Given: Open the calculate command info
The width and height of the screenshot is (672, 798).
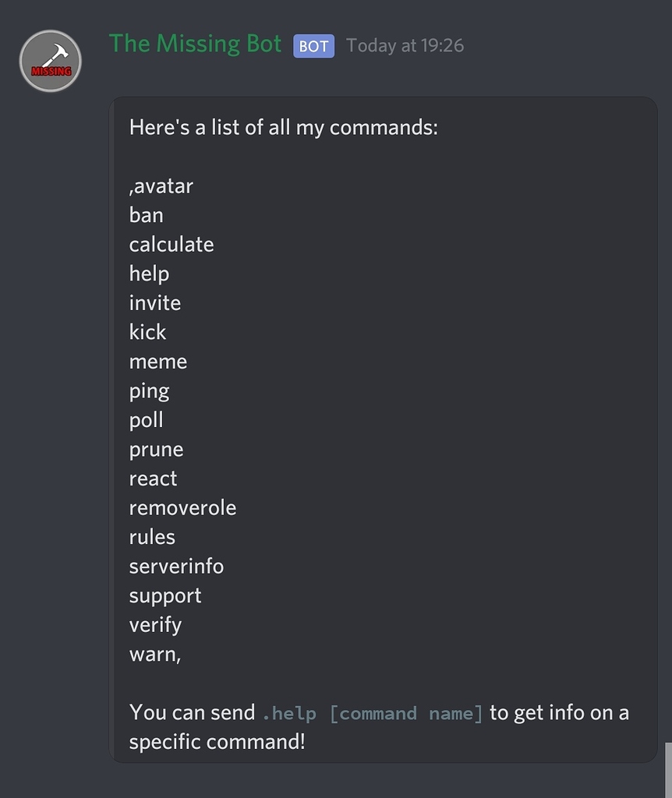Looking at the screenshot, I should pyautogui.click(x=171, y=244).
